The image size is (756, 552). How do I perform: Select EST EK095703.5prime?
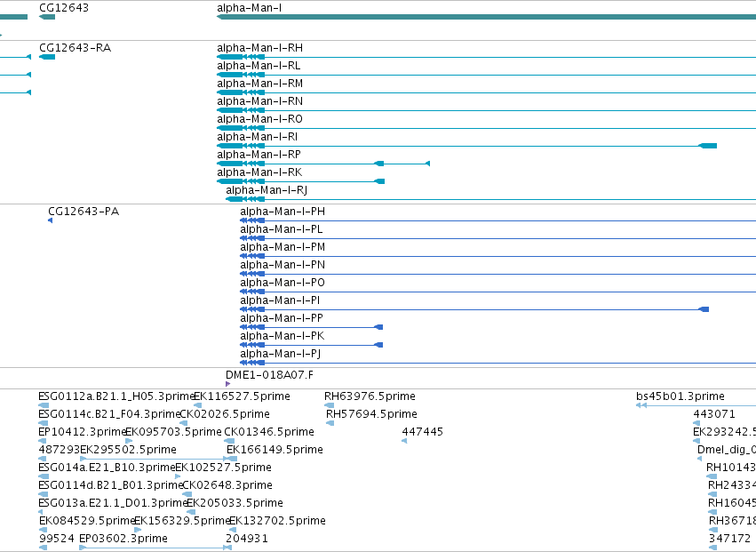[x=173, y=432]
